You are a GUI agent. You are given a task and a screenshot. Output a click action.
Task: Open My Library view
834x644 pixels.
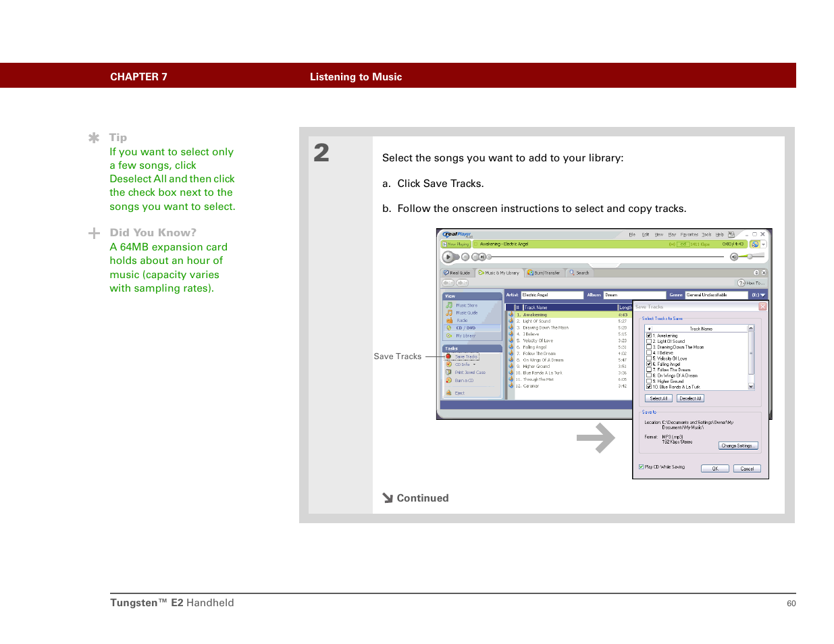(x=461, y=336)
